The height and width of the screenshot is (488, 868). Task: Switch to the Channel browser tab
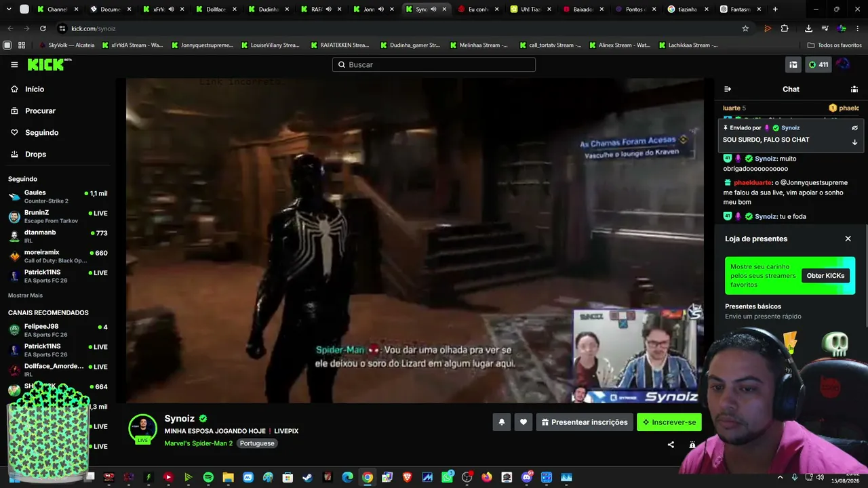pos(58,9)
